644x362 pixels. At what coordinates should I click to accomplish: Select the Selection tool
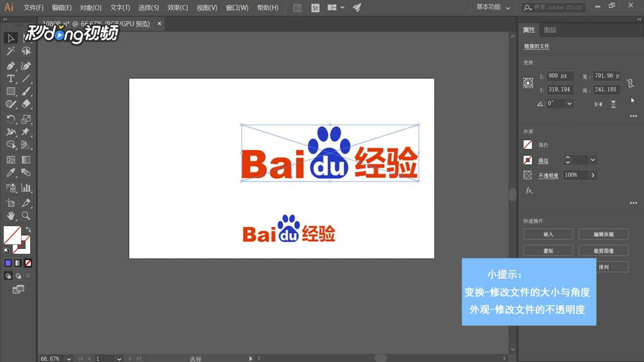point(11,38)
